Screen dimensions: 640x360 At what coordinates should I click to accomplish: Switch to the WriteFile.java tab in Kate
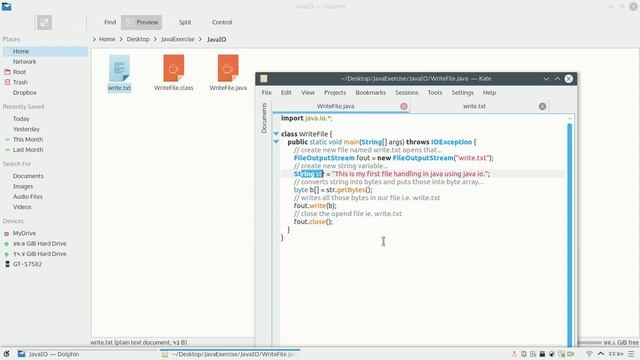point(336,106)
